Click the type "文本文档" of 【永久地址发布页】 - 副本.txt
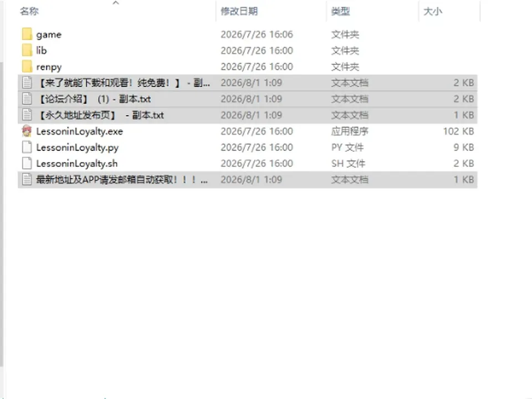Viewport: 532px width, 399px height. (350, 115)
